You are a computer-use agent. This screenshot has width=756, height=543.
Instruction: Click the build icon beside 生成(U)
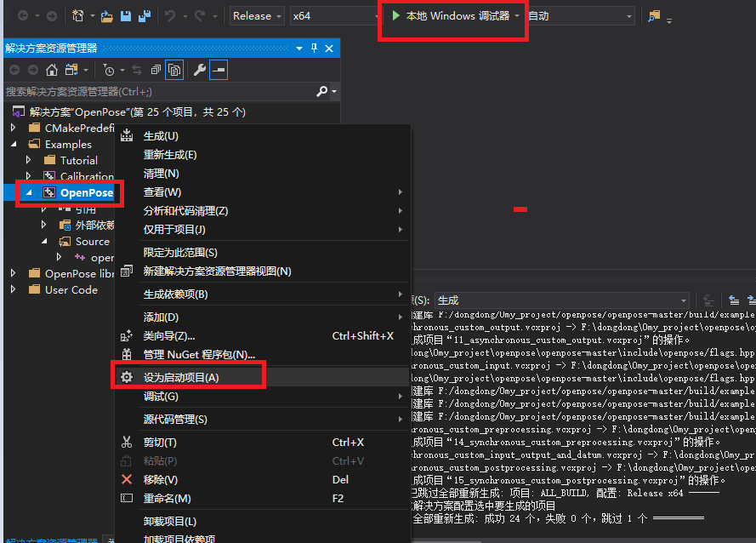pos(127,135)
